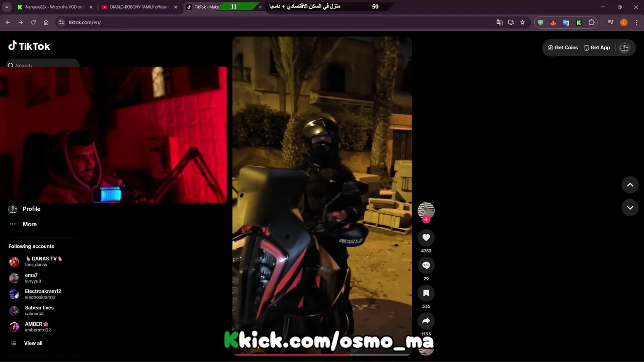The height and width of the screenshot is (362, 644).
Task: Translate this page icon in address bar
Action: [x=500, y=22]
